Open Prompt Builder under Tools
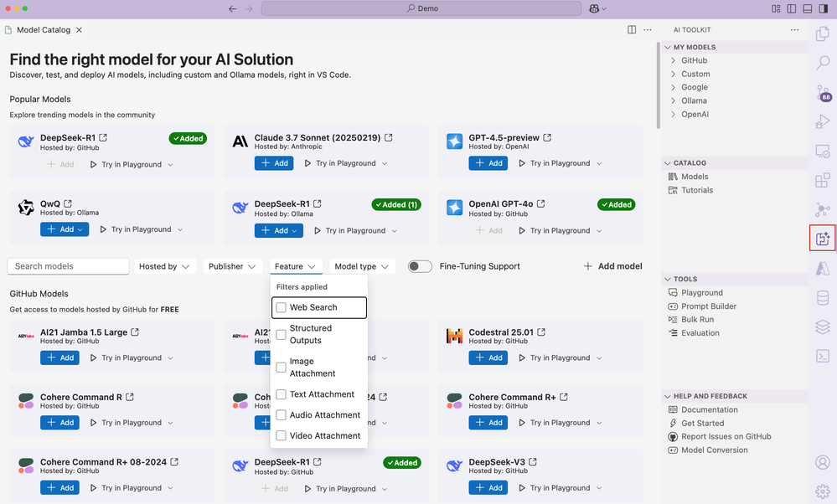The height and width of the screenshot is (504, 837). 708,306
